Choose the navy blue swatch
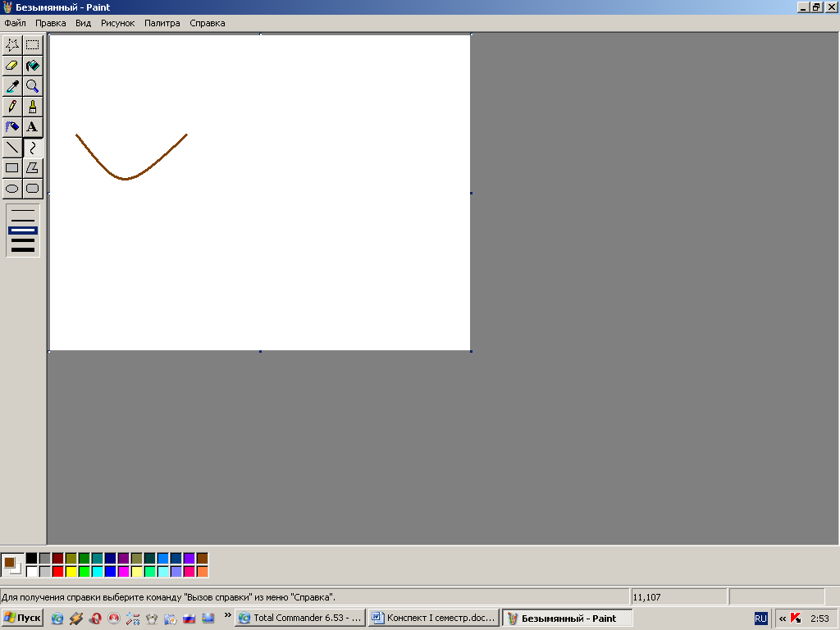This screenshot has height=630, width=840. (x=111, y=559)
